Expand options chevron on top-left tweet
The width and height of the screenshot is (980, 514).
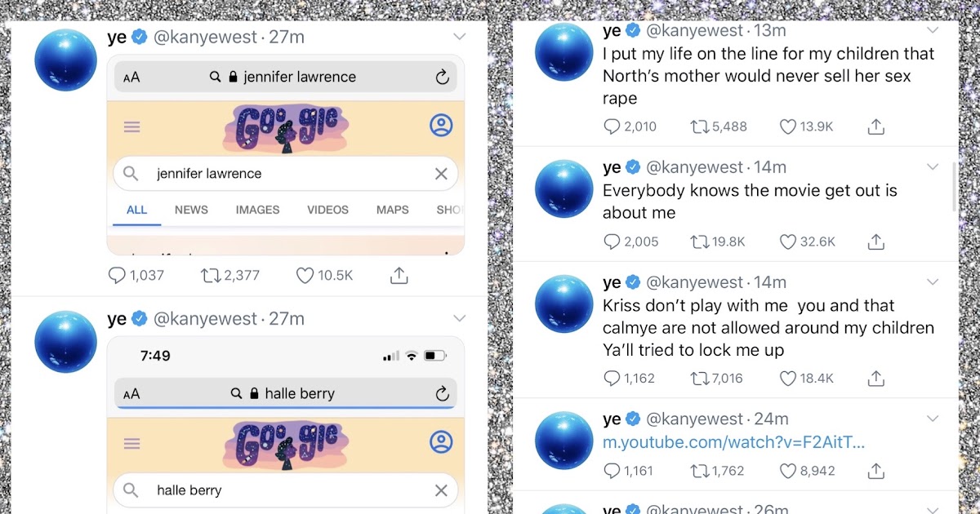click(460, 37)
